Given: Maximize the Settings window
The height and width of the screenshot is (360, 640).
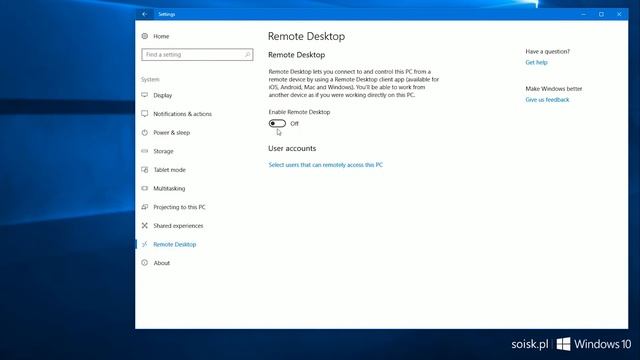Looking at the screenshot, I should [x=601, y=14].
